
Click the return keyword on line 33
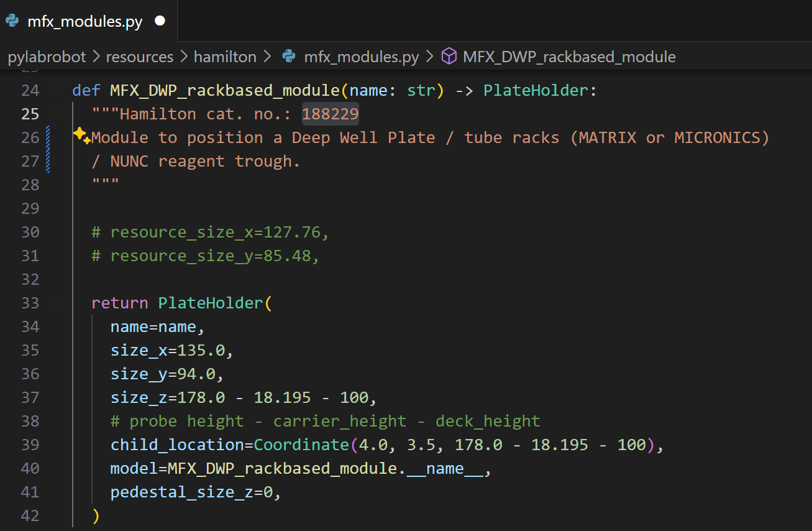point(120,303)
